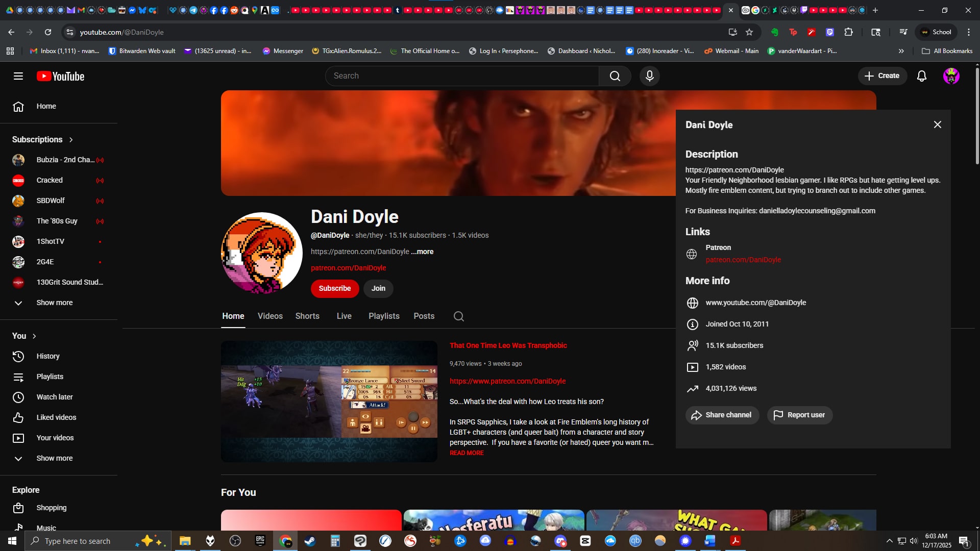The height and width of the screenshot is (551, 980).
Task: Toggle the hamburger guide menu
Action: (18, 76)
